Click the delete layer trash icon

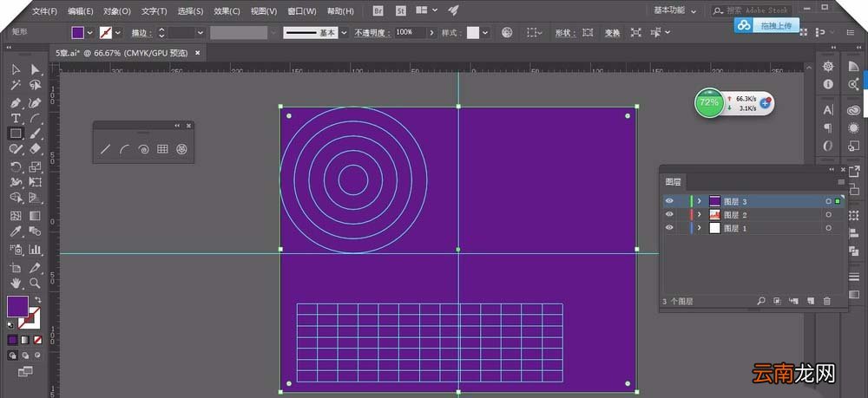coord(827,301)
